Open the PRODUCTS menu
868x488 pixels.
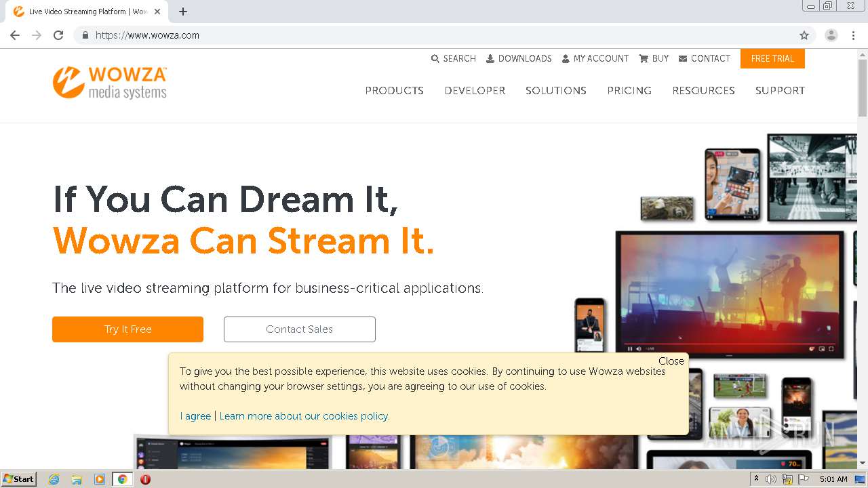click(394, 90)
